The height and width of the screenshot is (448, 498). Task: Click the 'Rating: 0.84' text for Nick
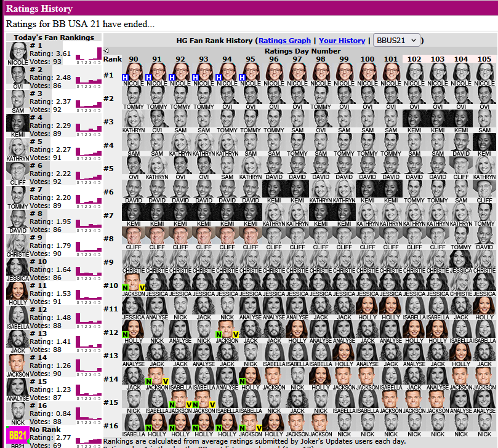click(x=50, y=414)
